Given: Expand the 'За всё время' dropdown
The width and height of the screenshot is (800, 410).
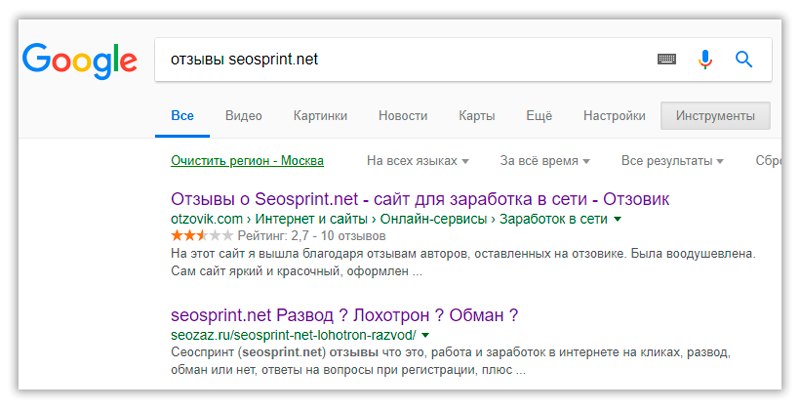Looking at the screenshot, I should [544, 161].
